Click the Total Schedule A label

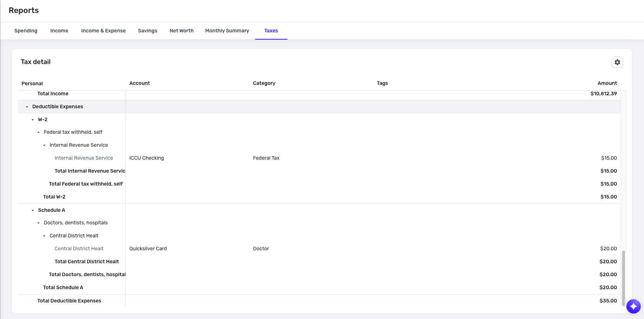63,287
